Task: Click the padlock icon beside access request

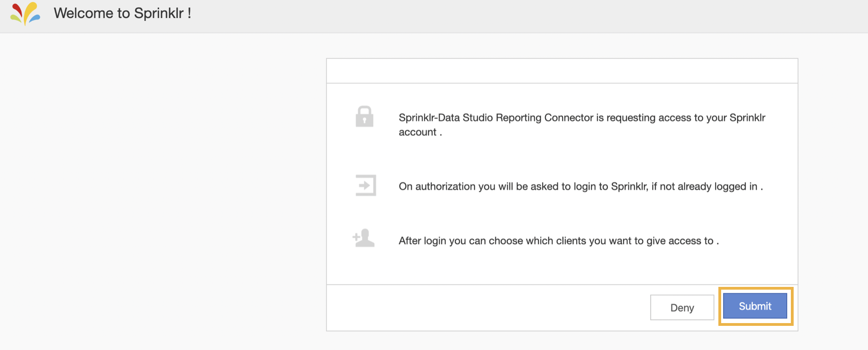Action: [364, 116]
